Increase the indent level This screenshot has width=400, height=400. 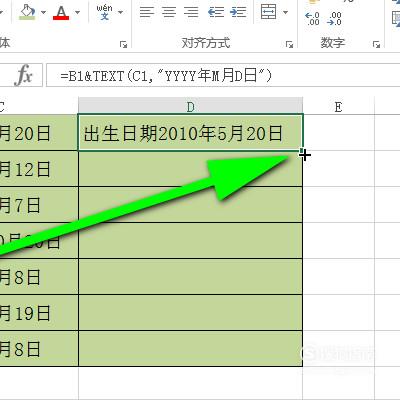(238, 12)
